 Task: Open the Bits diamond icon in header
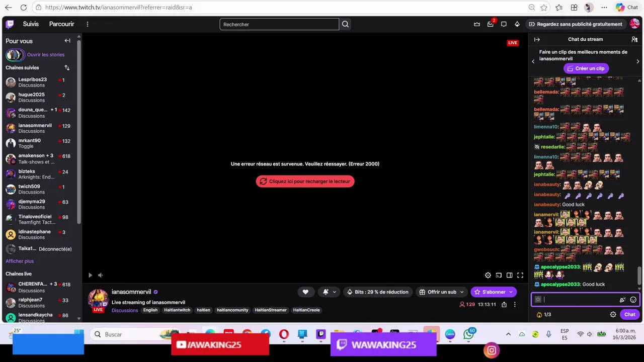[x=517, y=24]
